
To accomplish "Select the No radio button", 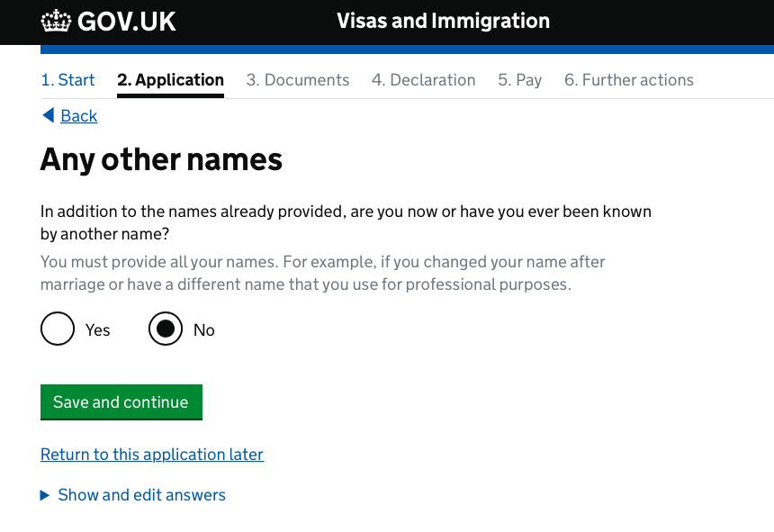I will pyautogui.click(x=166, y=329).
